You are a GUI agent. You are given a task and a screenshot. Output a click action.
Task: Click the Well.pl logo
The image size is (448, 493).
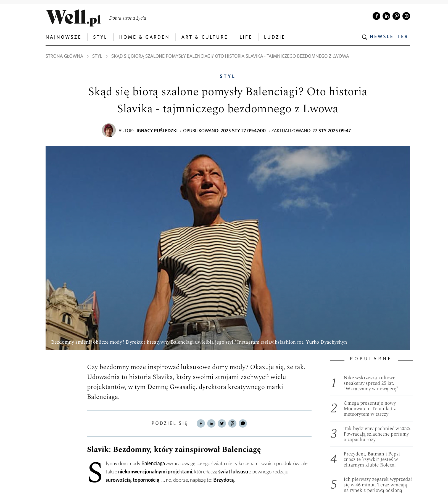click(73, 18)
